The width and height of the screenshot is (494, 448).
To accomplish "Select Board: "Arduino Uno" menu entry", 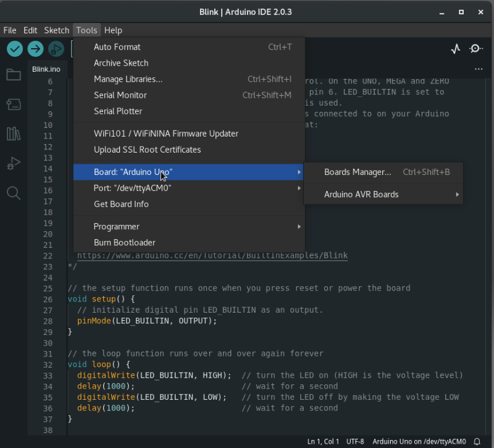I will [188, 172].
